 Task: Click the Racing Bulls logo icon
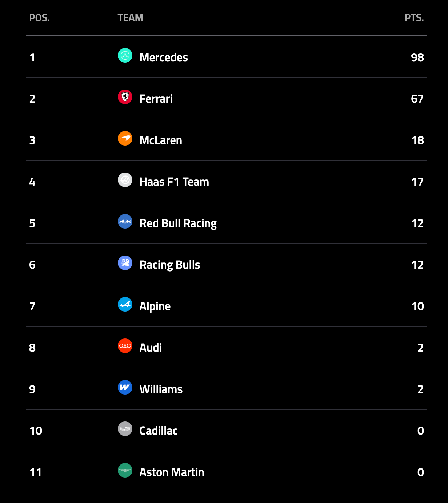pos(125,263)
